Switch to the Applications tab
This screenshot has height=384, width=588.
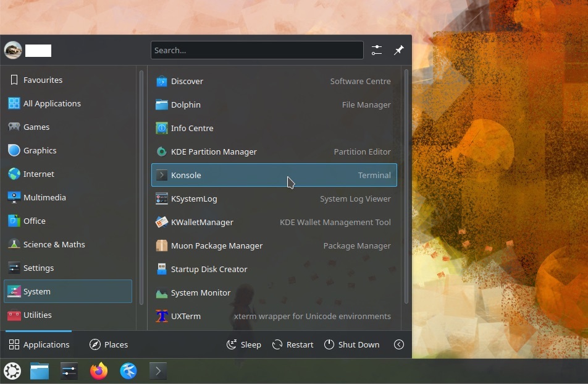coord(39,344)
